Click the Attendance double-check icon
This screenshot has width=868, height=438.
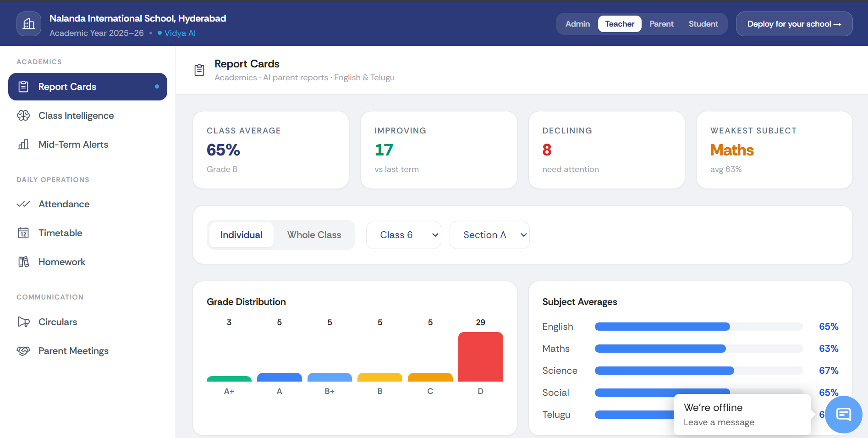pyautogui.click(x=23, y=204)
